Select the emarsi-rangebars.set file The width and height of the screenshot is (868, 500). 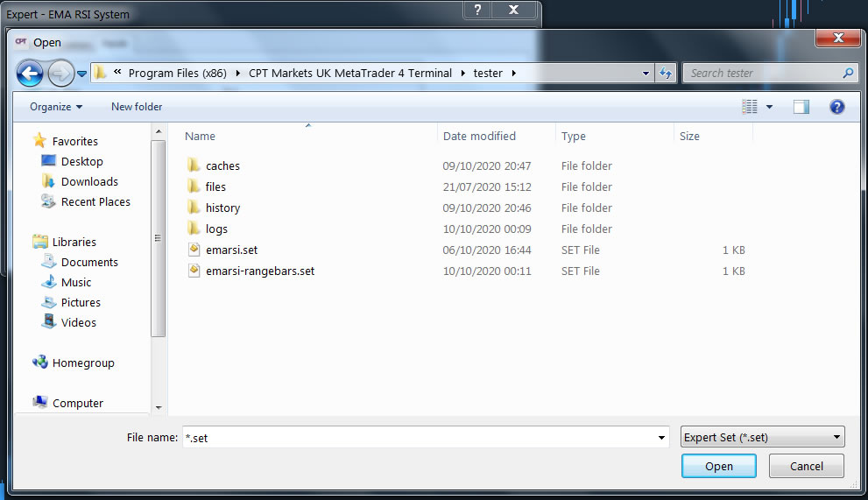(x=259, y=271)
